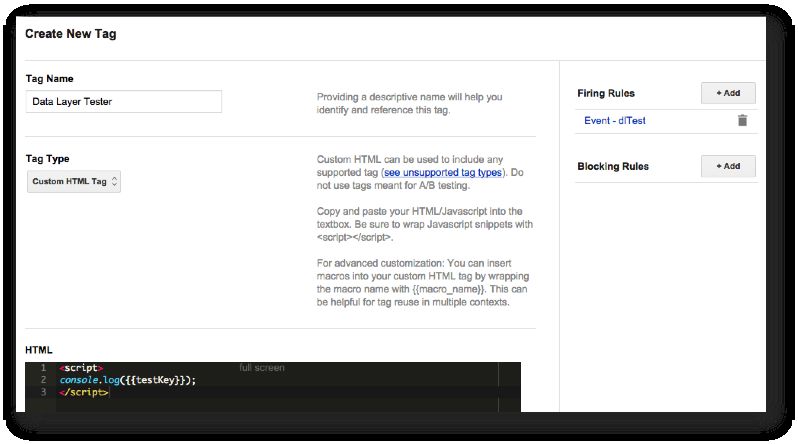Screen dimensions: 798x444
Task: Open the Event - dlTest rule link
Action: [614, 121]
